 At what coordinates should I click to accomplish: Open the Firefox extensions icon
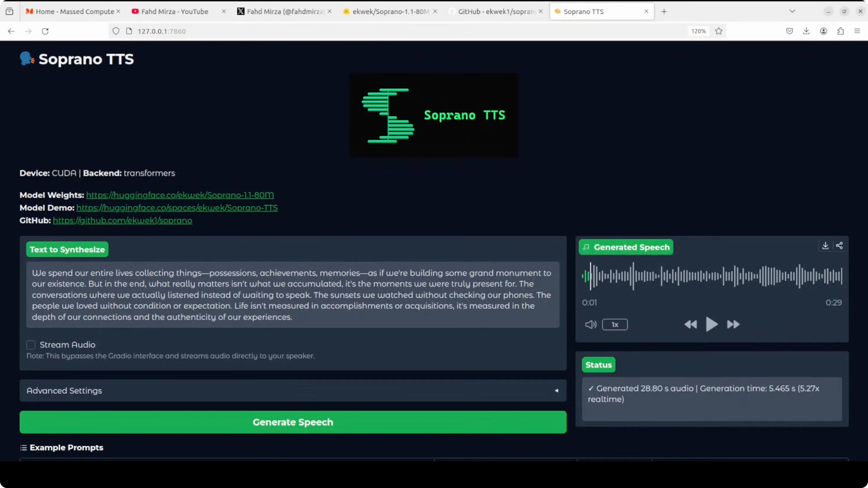point(840,31)
